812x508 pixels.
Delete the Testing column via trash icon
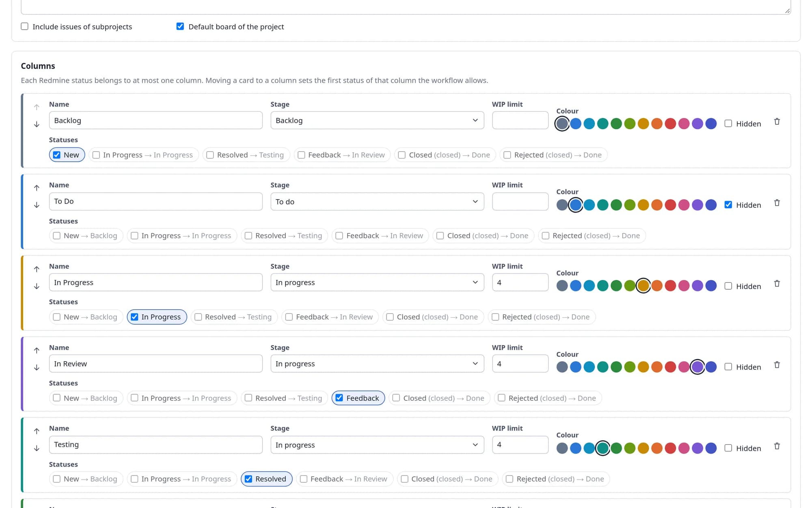click(777, 446)
